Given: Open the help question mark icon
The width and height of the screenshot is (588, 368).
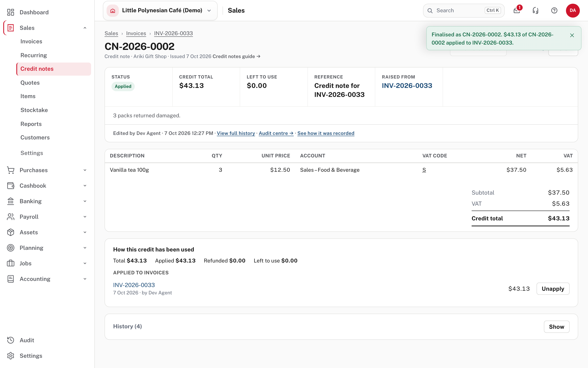Looking at the screenshot, I should (554, 10).
